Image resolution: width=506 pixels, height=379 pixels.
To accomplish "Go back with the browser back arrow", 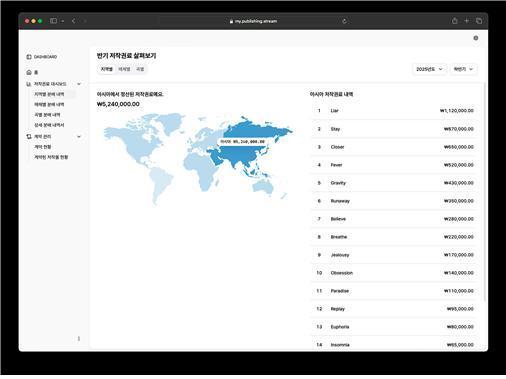I will [x=73, y=21].
